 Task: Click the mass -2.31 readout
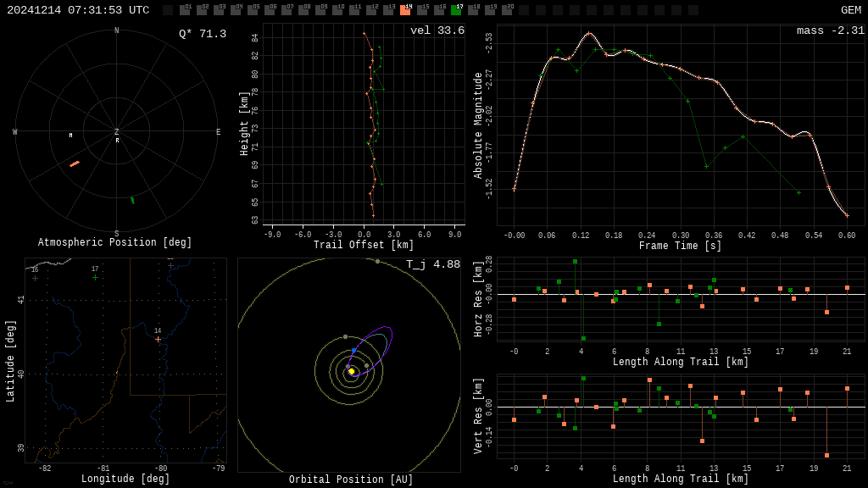click(x=830, y=31)
